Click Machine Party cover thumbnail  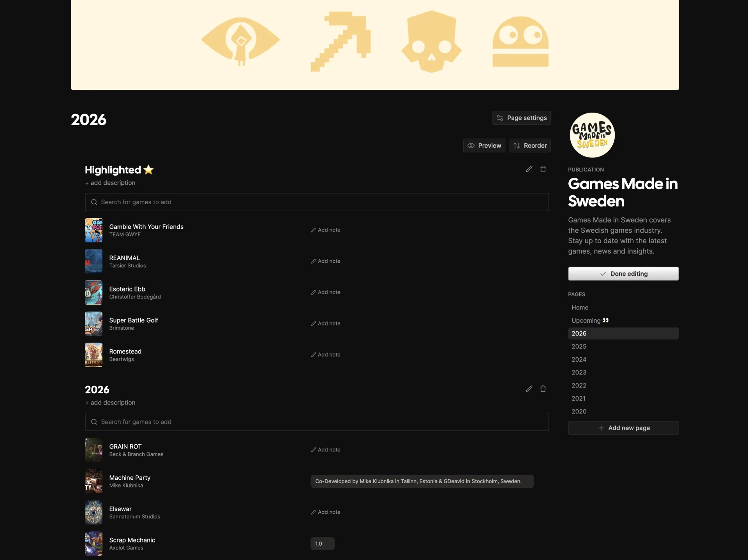click(x=94, y=481)
